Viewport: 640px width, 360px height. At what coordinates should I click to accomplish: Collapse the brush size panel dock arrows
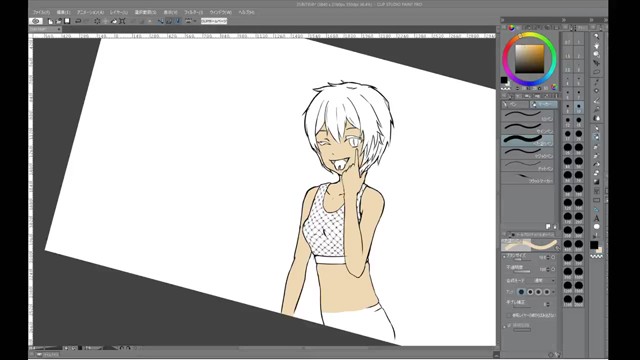click(564, 20)
